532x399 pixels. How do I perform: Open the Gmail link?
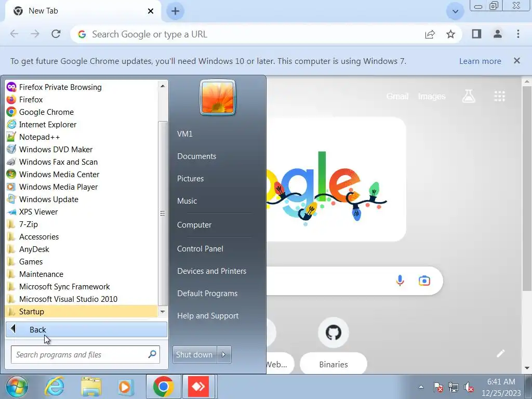[397, 96]
